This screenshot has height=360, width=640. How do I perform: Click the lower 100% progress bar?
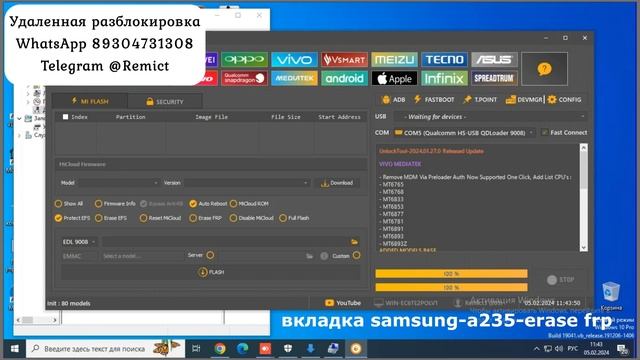click(x=451, y=288)
